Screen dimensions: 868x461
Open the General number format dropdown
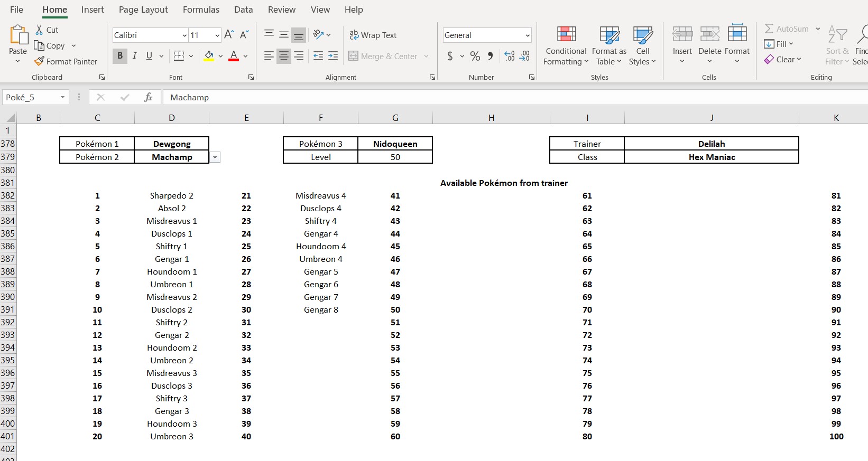(527, 35)
